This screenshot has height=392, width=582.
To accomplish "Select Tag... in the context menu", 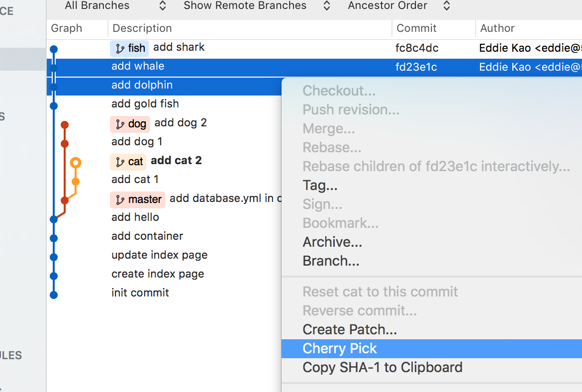I will click(320, 186).
